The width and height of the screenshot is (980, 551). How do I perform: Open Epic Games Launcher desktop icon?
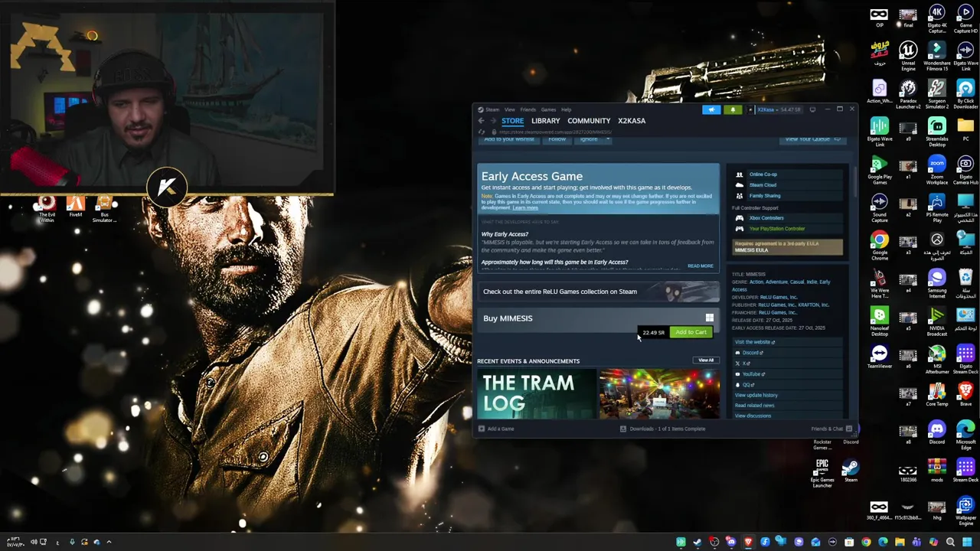822,473
